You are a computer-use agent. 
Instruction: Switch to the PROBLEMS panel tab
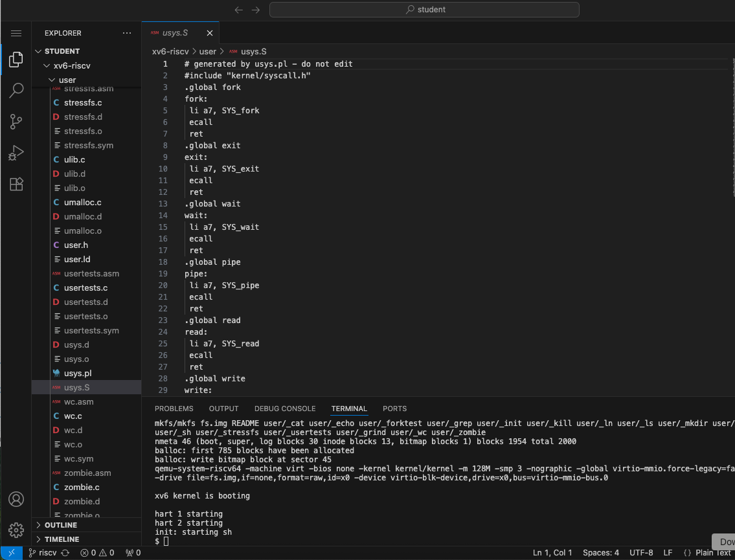coord(174,409)
